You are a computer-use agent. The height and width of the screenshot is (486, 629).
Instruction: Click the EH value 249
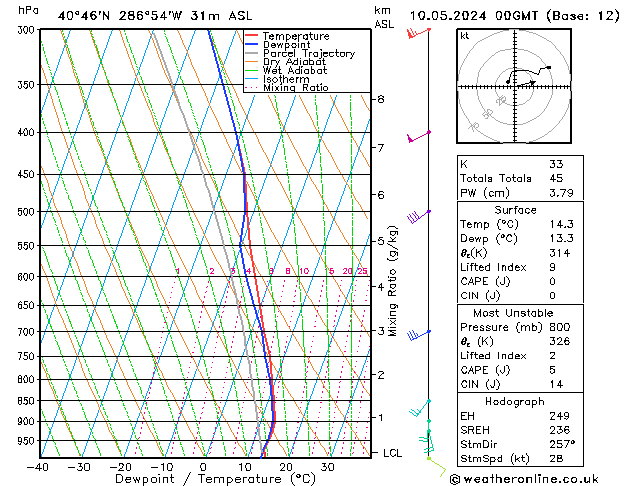tap(560, 416)
